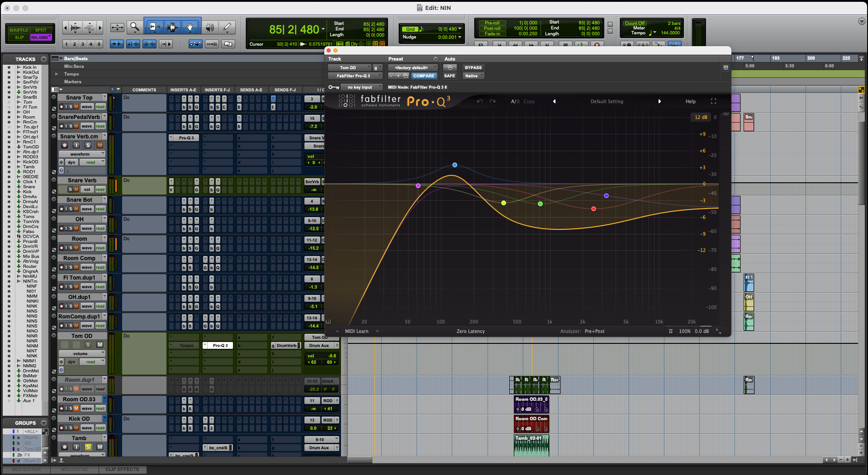Click the INSERTS A-E column header

(183, 90)
